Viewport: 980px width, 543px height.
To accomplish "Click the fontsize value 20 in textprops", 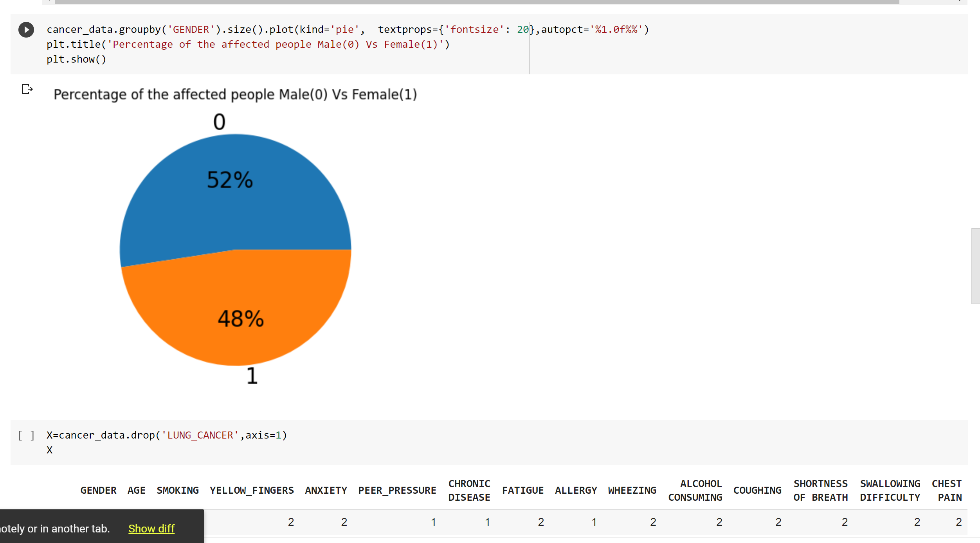I will tap(522, 29).
